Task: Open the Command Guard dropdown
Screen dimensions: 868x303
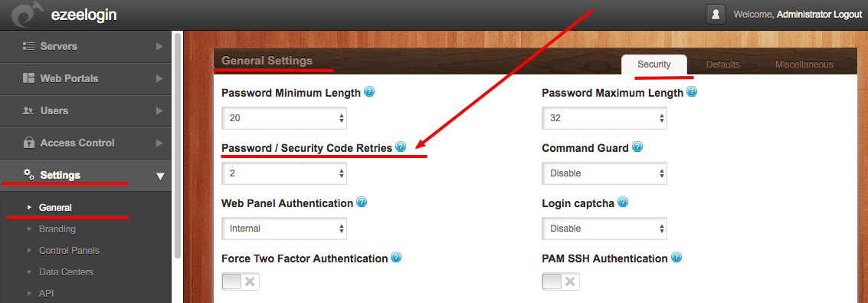Action: [x=604, y=173]
